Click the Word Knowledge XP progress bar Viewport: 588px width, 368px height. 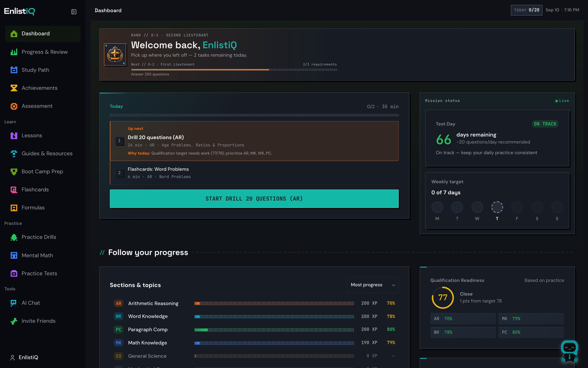[x=274, y=316]
